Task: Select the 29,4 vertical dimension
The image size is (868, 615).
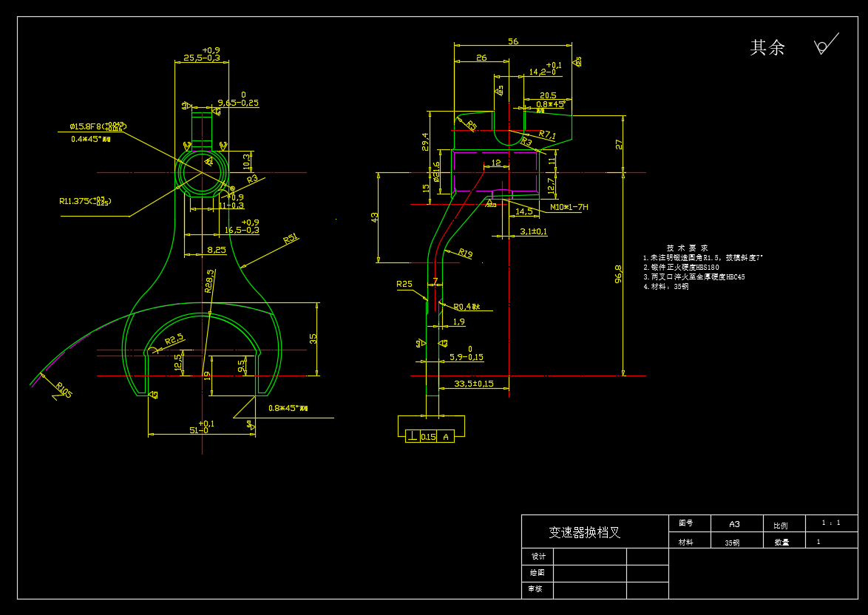Action: pos(425,142)
